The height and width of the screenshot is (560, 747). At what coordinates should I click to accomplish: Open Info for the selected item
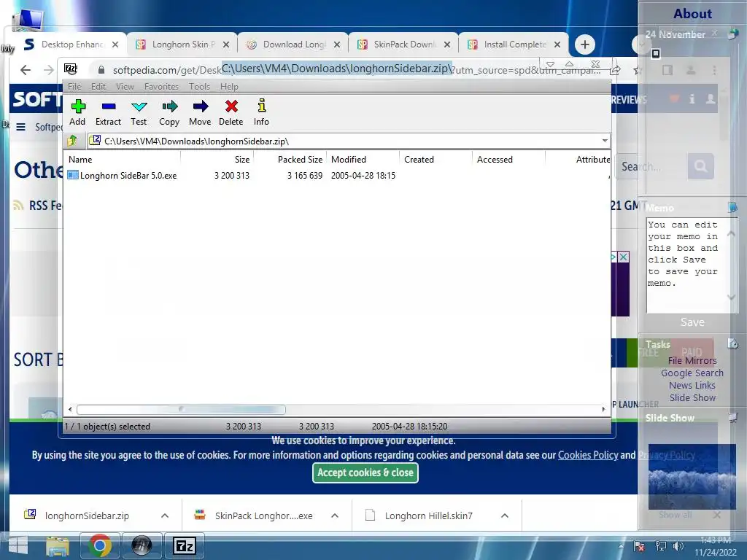pyautogui.click(x=261, y=112)
